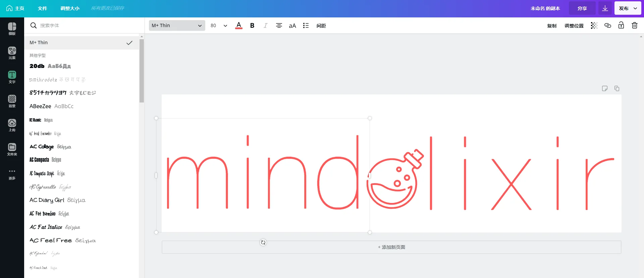Choose the AC Diary Girl font
Viewport: 644px width, 278px height.
(82, 200)
